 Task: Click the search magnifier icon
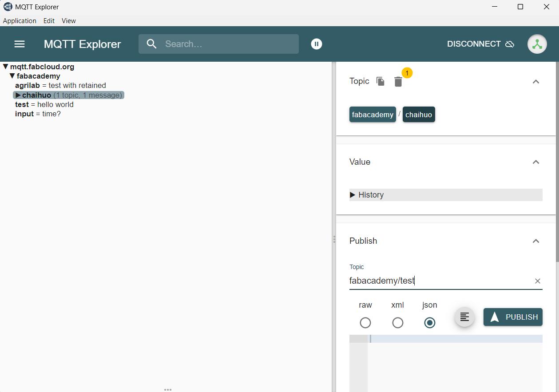(152, 44)
